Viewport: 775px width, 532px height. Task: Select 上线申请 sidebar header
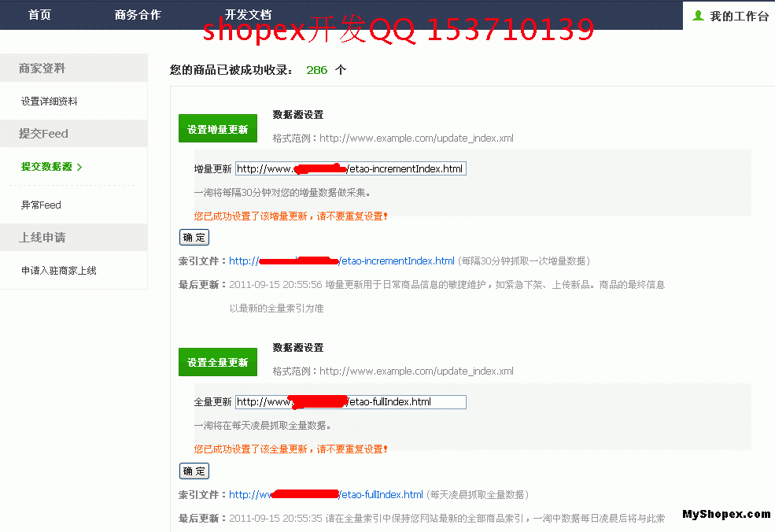click(74, 238)
